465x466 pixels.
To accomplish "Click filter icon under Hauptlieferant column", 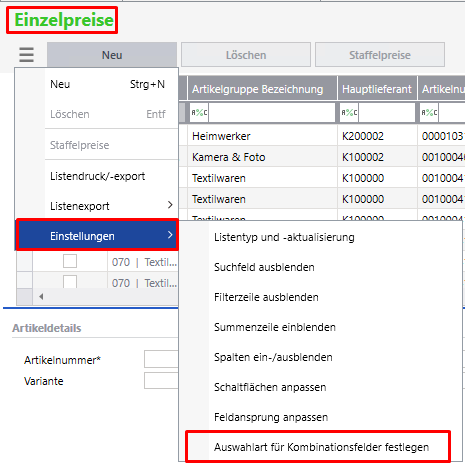I will (x=349, y=113).
